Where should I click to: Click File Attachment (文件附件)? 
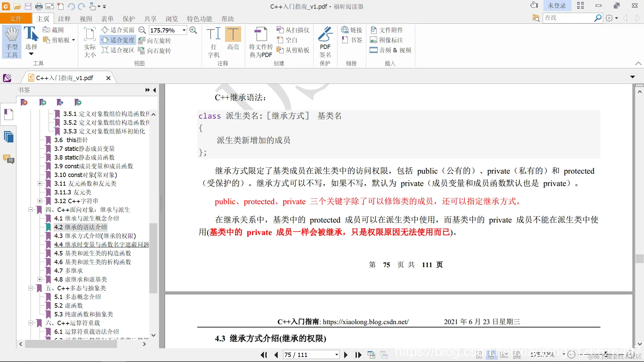click(x=387, y=30)
